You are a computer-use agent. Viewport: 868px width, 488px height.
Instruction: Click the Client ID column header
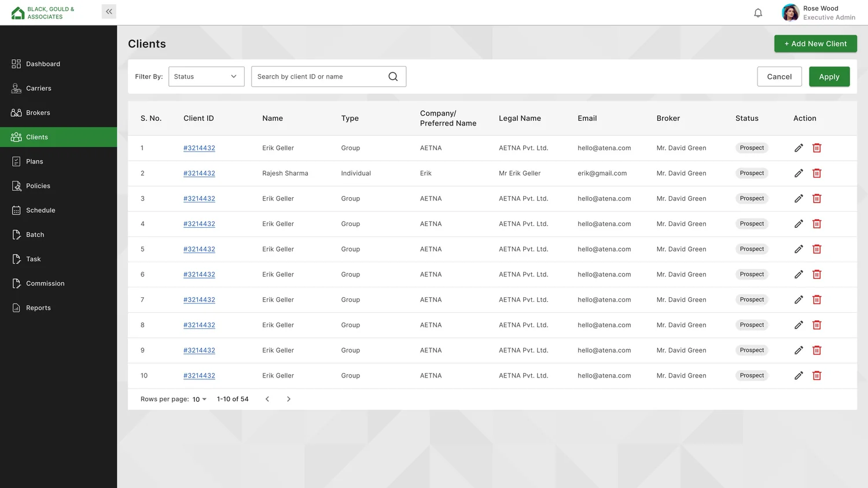[x=198, y=119]
